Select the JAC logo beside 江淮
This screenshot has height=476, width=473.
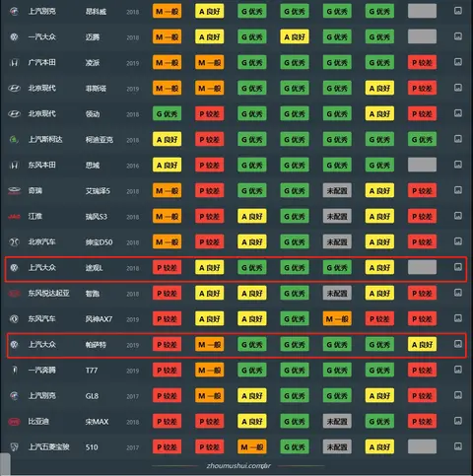click(14, 217)
